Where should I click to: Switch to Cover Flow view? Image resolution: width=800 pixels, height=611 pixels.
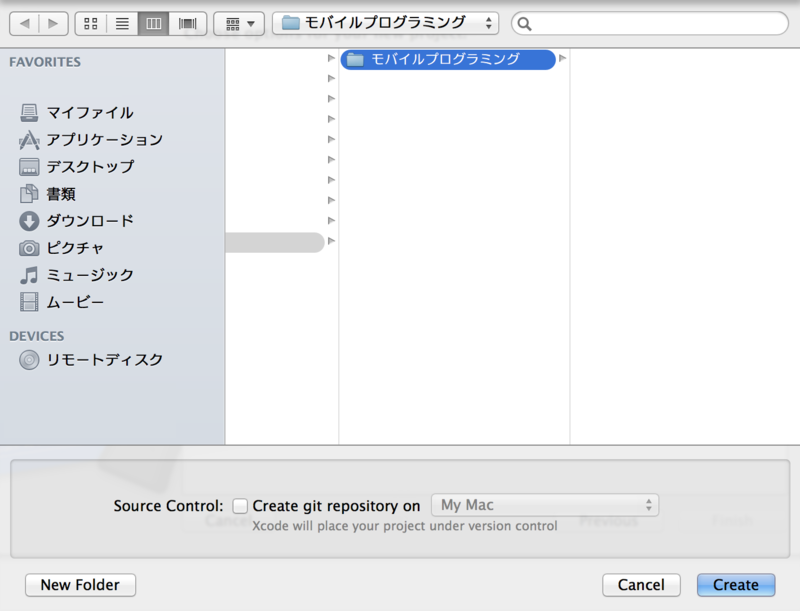pos(187,23)
